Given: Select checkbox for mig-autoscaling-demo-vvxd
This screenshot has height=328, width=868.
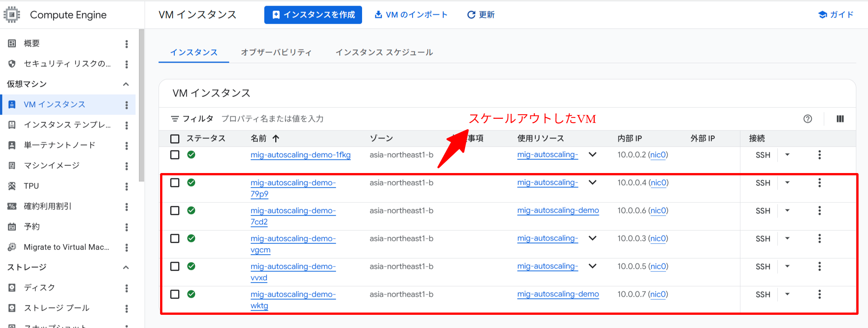Looking at the screenshot, I should [175, 267].
